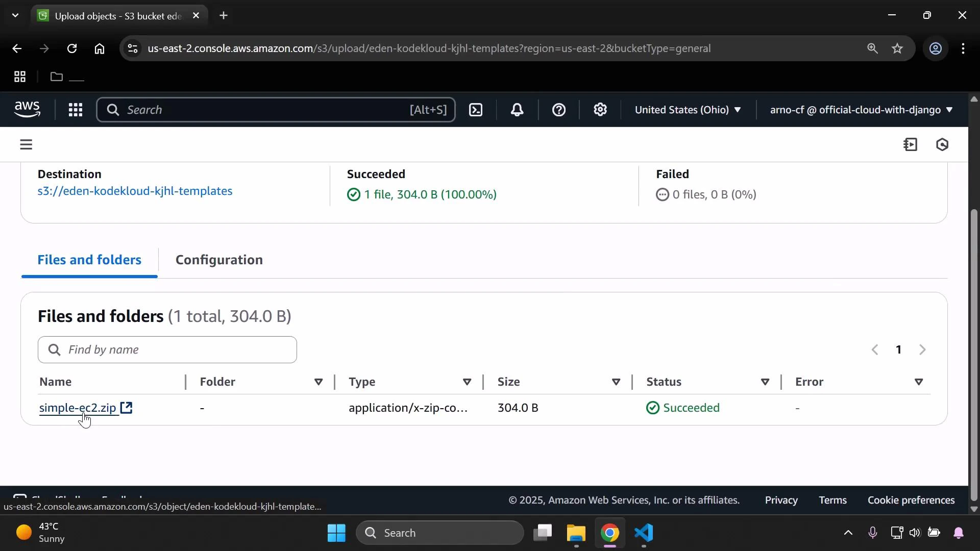Image resolution: width=980 pixels, height=551 pixels.
Task: Open the Settings gear icon
Action: coord(600,110)
